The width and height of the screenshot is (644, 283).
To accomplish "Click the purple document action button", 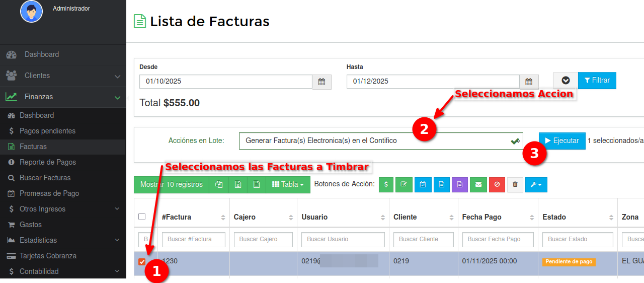I will point(460,185).
